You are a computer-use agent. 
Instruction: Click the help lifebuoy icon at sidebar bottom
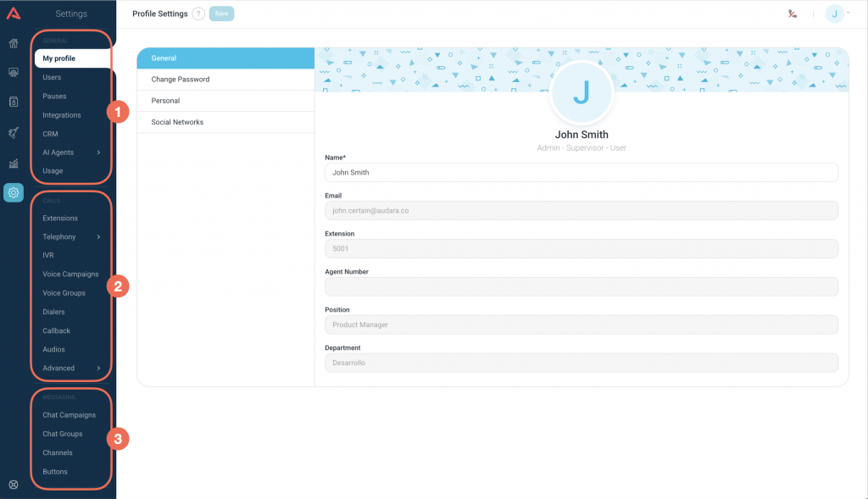click(14, 485)
